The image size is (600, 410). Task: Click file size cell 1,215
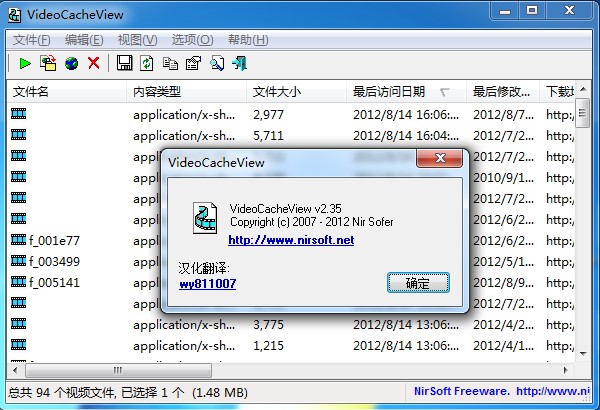tap(268, 346)
